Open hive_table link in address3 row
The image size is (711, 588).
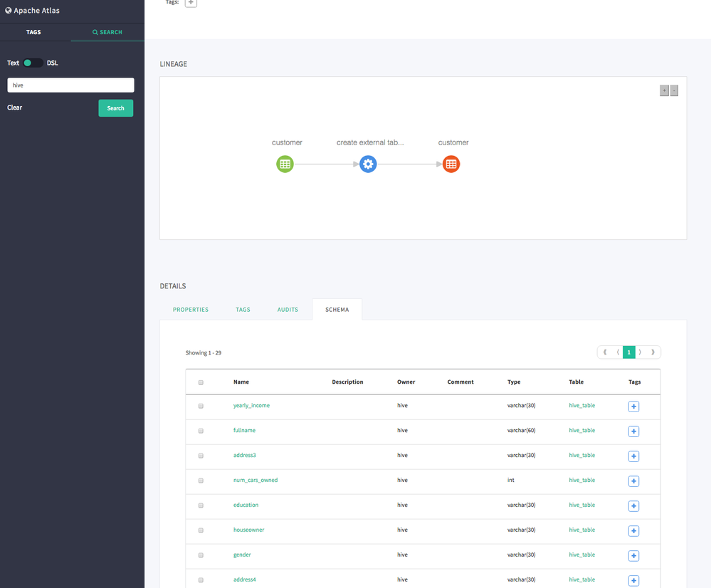(x=581, y=455)
